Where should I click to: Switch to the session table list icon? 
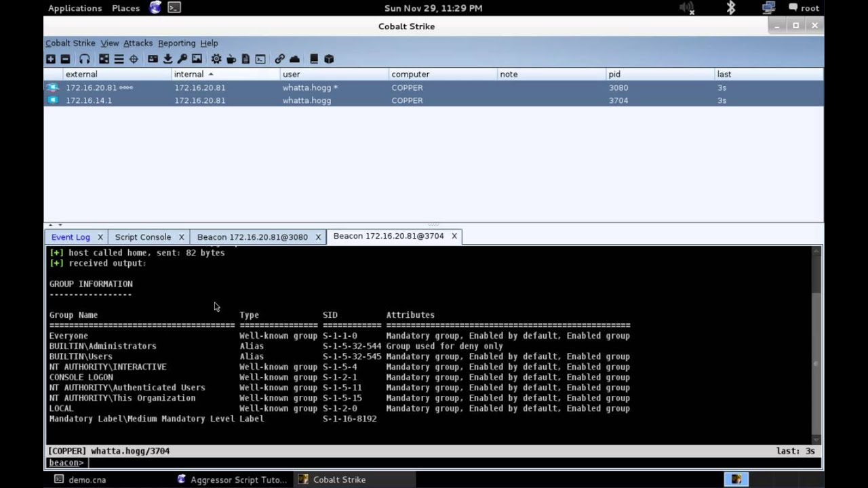[x=119, y=59]
